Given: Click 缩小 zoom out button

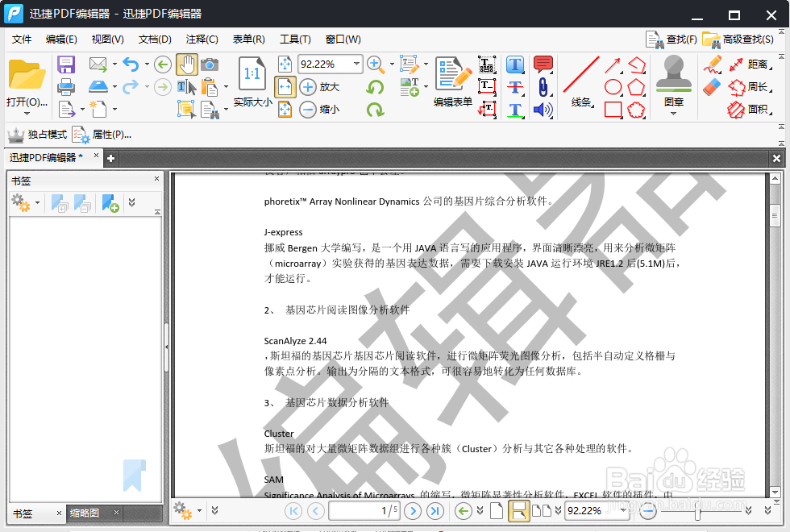Looking at the screenshot, I should (320, 110).
